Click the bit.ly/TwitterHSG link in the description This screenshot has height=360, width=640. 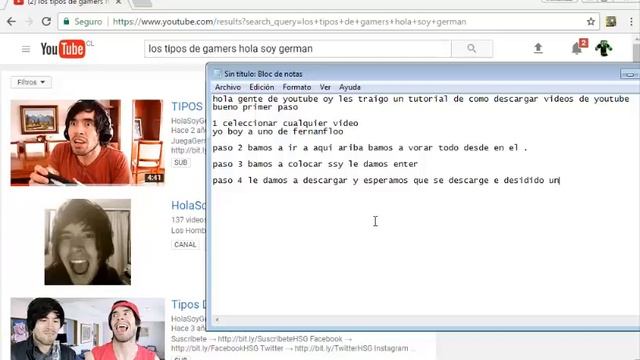tap(332, 348)
